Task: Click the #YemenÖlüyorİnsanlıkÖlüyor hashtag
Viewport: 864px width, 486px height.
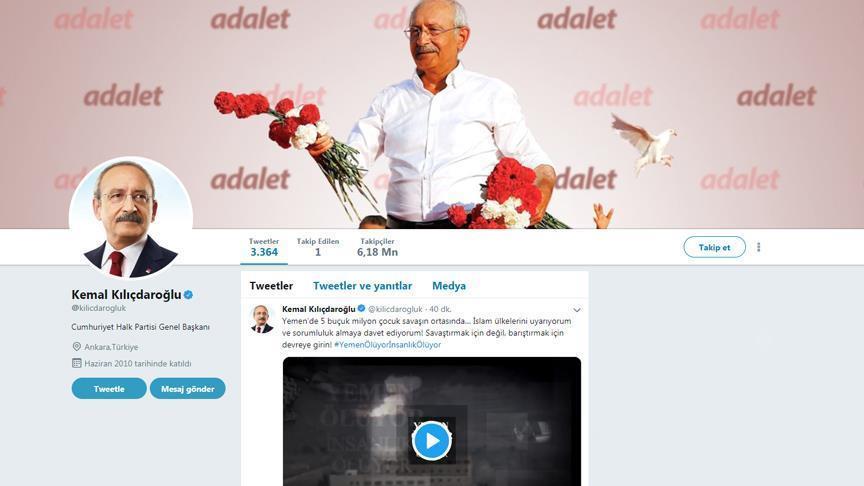Action: point(387,345)
